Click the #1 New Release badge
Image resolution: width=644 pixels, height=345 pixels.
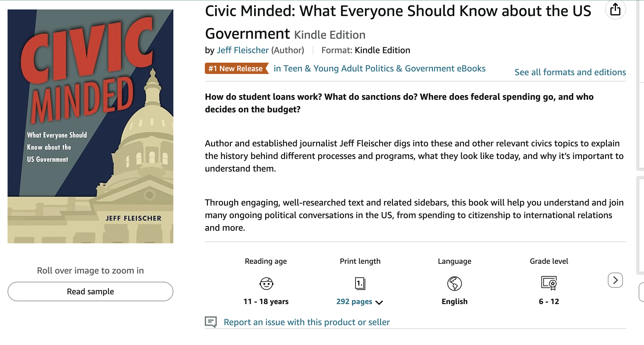coord(236,69)
